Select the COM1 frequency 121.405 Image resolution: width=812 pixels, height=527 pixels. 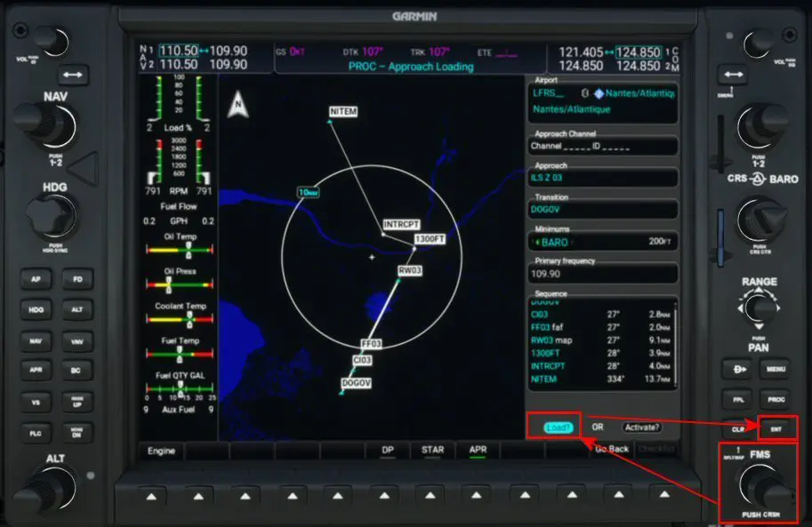pyautogui.click(x=581, y=52)
